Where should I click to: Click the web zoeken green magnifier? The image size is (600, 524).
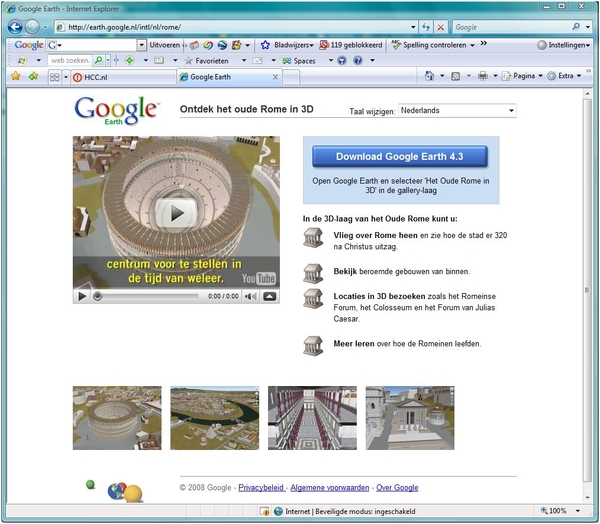98,60
